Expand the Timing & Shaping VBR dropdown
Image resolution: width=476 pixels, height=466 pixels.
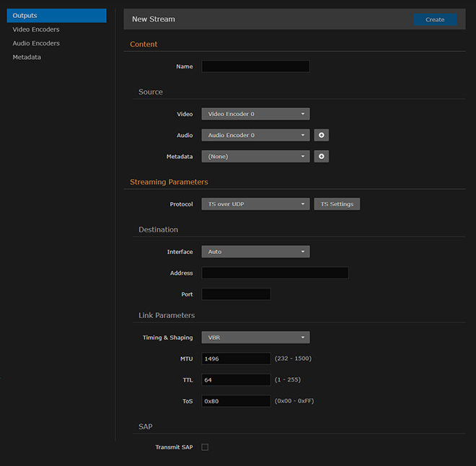point(255,338)
